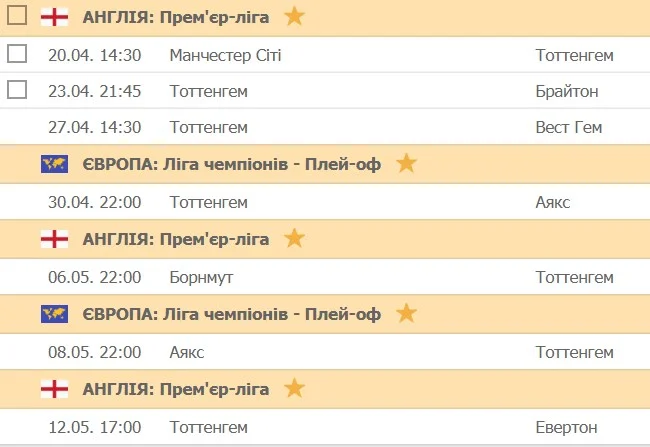Tick the checkbox in the top АНГЛІЯ header
This screenshot has height=447, width=650.
click(16, 16)
